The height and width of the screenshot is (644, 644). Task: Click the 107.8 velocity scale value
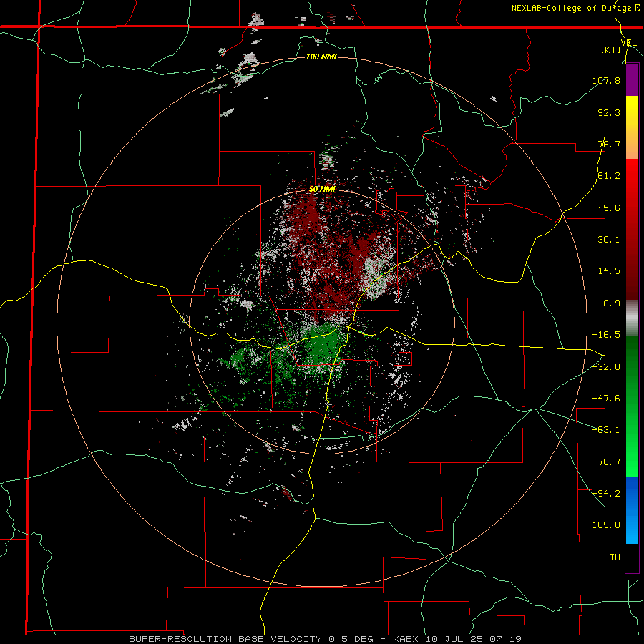606,80
